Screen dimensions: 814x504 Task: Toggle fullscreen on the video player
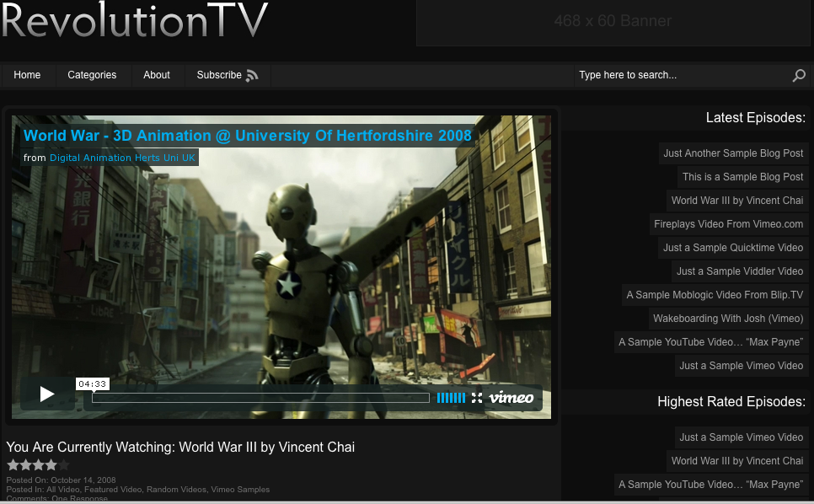point(477,398)
